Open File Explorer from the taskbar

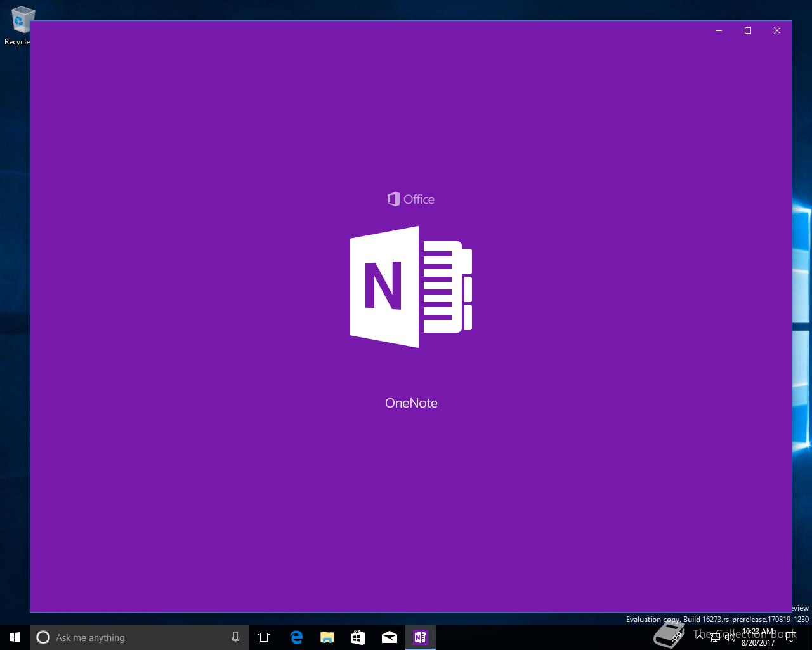pos(327,637)
